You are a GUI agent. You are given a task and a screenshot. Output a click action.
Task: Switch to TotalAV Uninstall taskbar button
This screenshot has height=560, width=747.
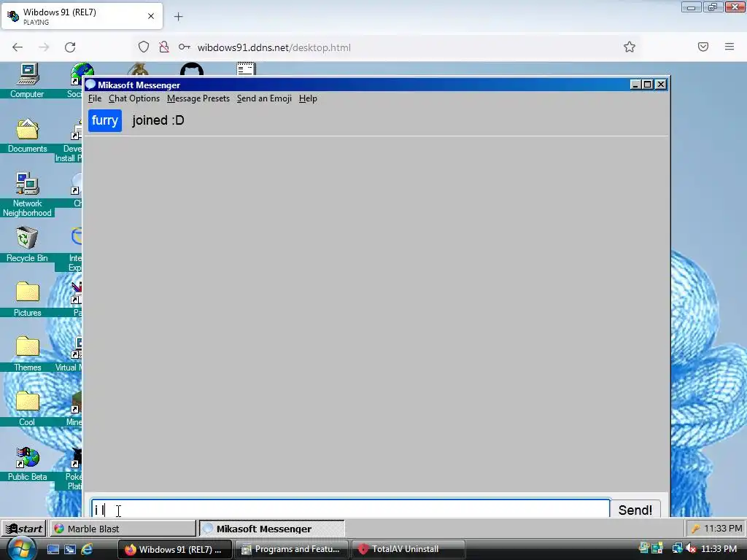pos(408,549)
